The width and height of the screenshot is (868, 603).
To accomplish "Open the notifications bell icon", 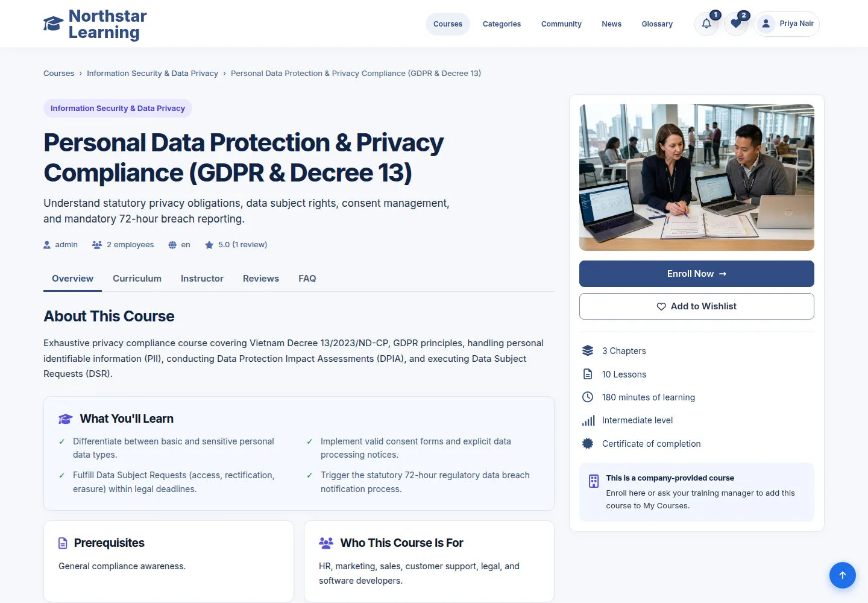I will (x=706, y=24).
